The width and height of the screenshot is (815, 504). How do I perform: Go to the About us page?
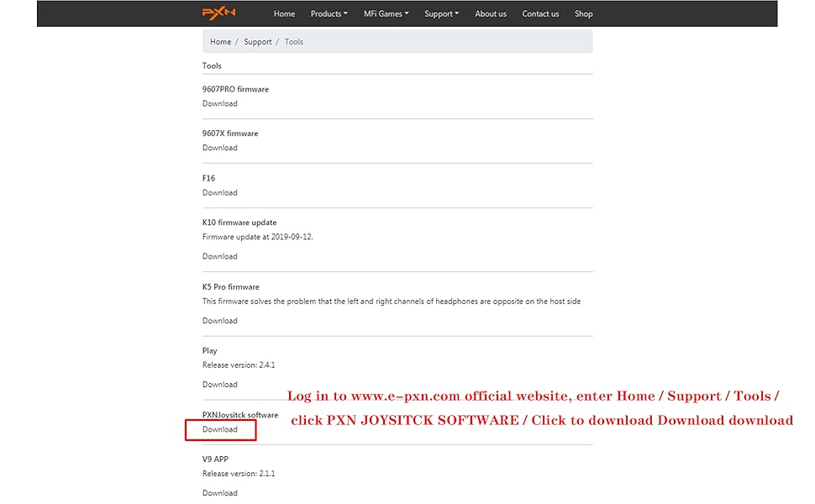click(491, 13)
